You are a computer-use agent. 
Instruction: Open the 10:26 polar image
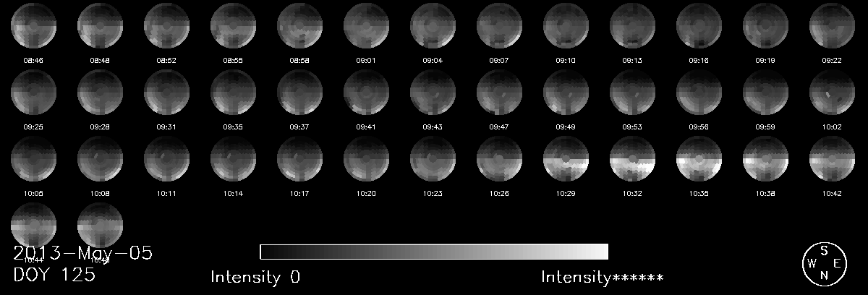(500, 159)
